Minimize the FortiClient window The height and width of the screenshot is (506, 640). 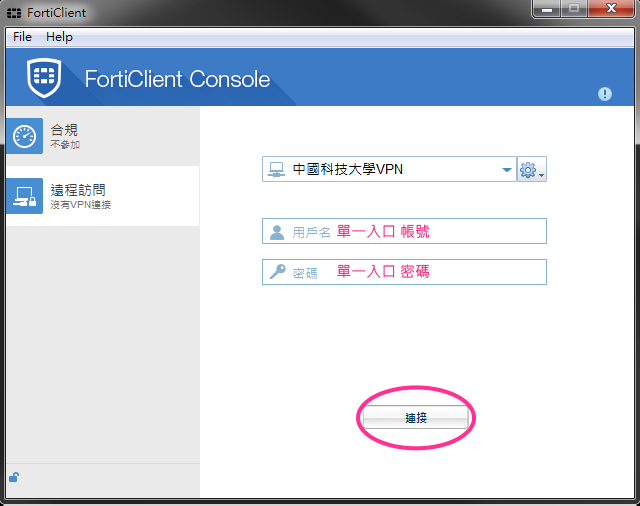(x=547, y=9)
